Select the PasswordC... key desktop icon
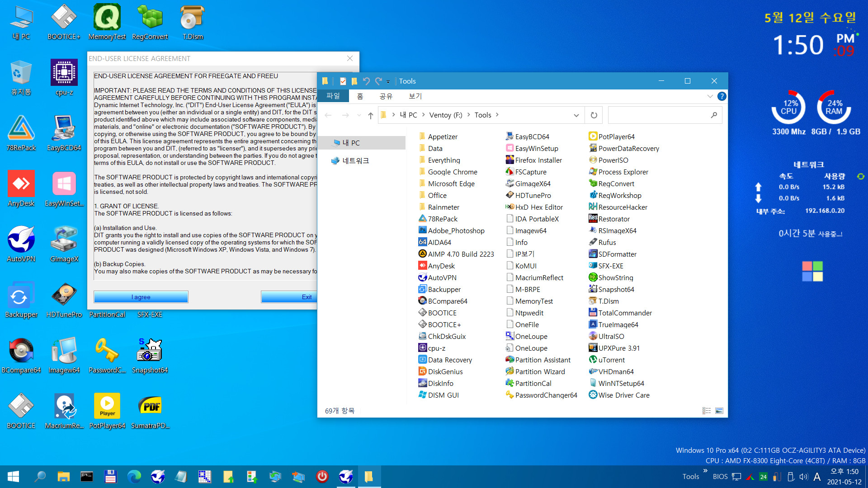The image size is (868, 488). pos(107,355)
